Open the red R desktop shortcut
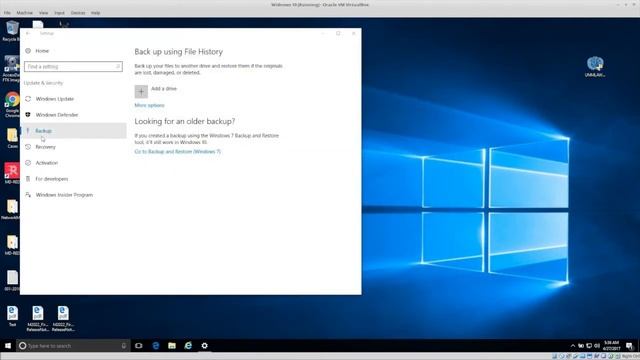Screen dimensions: 640x360 tap(12, 173)
